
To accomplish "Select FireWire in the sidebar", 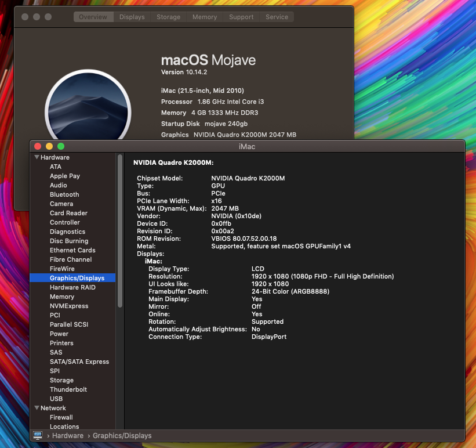I will (62, 269).
